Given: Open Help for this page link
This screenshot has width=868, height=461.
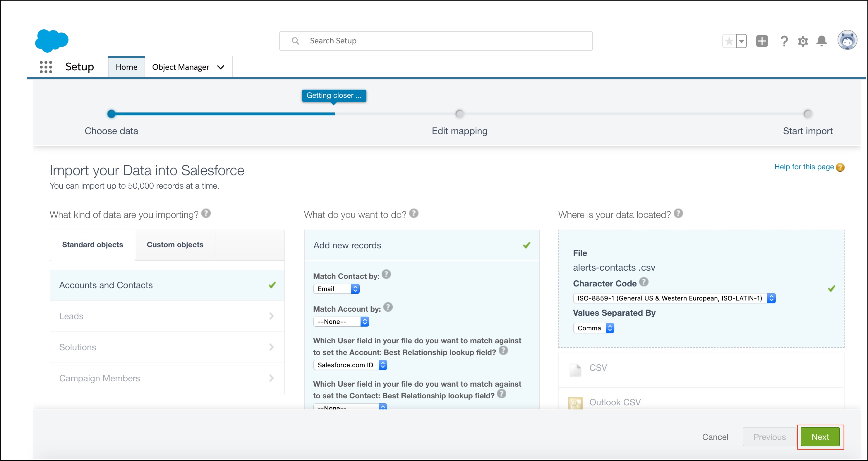Looking at the screenshot, I should click(804, 167).
